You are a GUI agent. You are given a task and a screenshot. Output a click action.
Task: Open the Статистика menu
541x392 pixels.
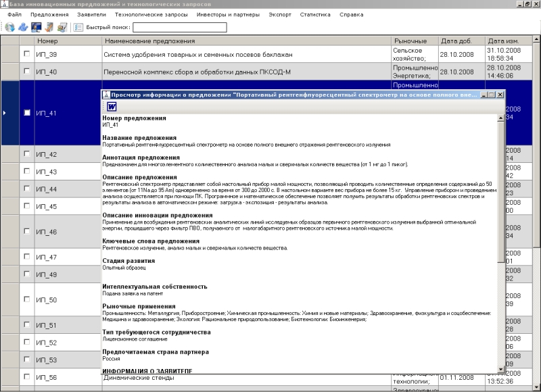[x=315, y=14]
